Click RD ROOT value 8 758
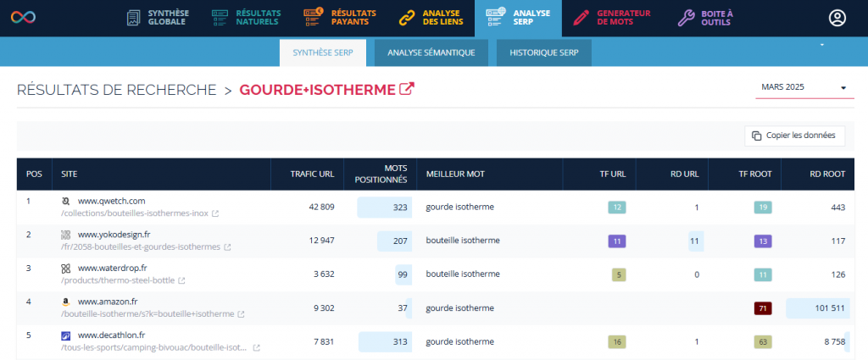868x360 pixels. [834, 341]
